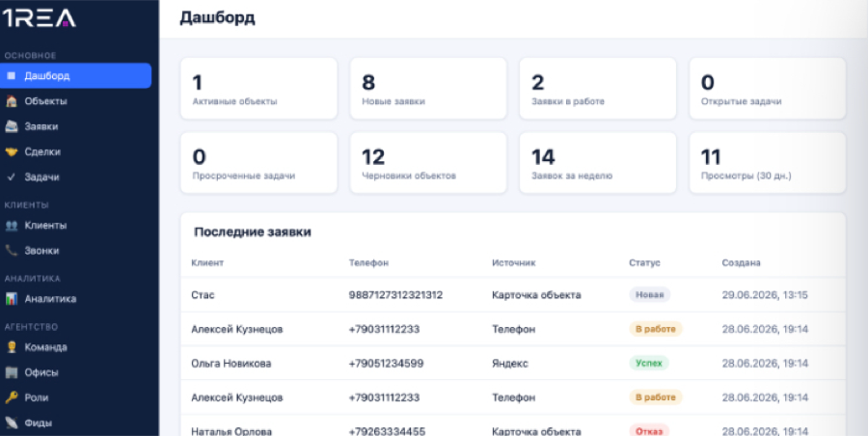Image resolution: width=868 pixels, height=436 pixels.
Task: Click the Дашборд sidebar icon
Action: coord(11,75)
